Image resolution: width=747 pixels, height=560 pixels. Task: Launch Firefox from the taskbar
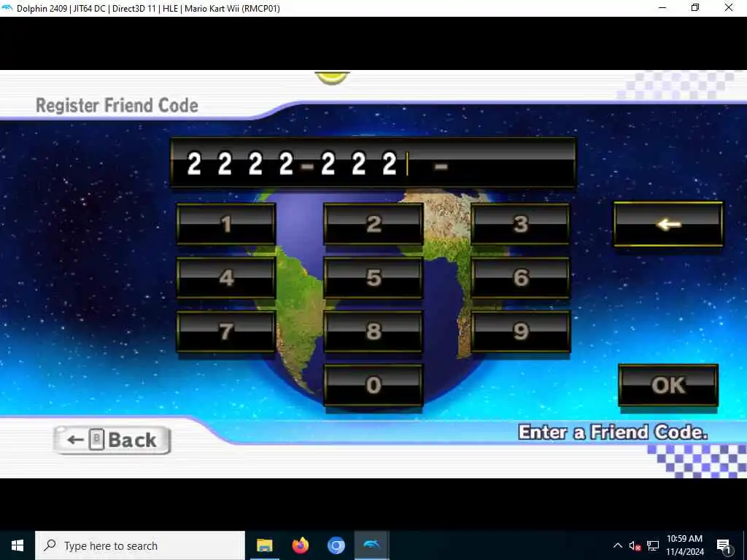[300, 545]
